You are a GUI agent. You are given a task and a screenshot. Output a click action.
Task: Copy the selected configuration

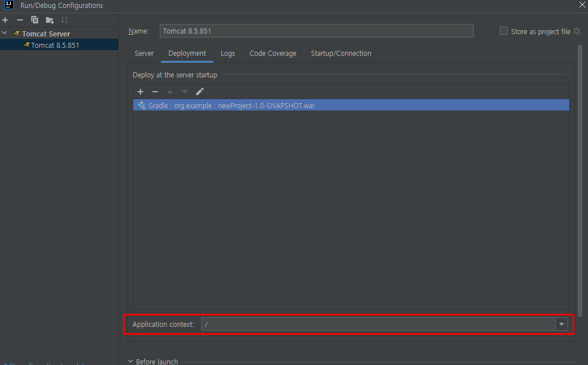pyautogui.click(x=35, y=20)
